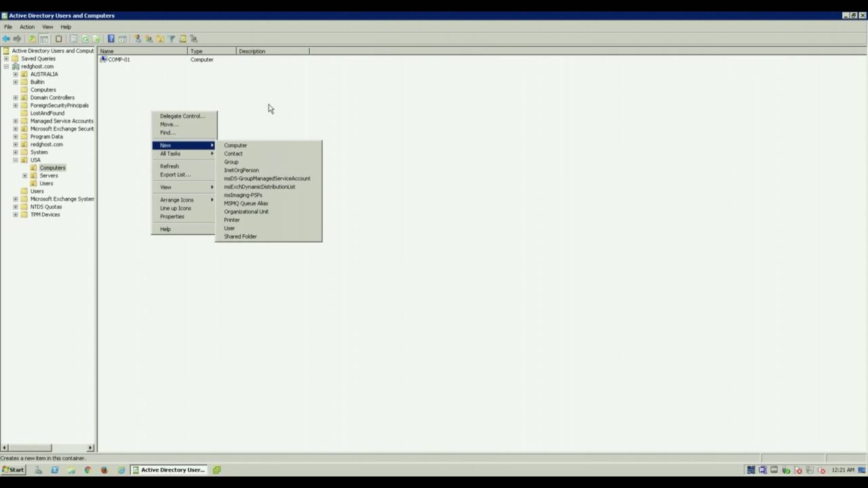Image resolution: width=868 pixels, height=488 pixels.
Task: Open the File menu
Action: [8, 27]
